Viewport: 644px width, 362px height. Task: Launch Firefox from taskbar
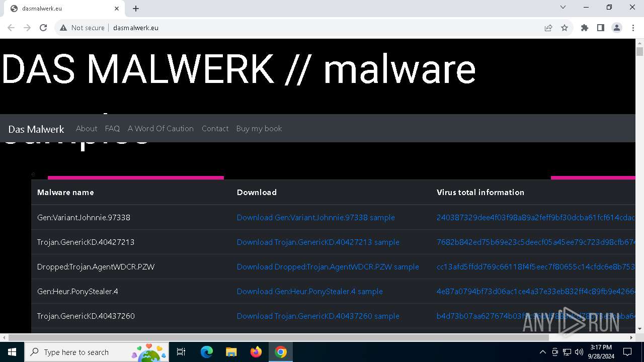pos(256,352)
